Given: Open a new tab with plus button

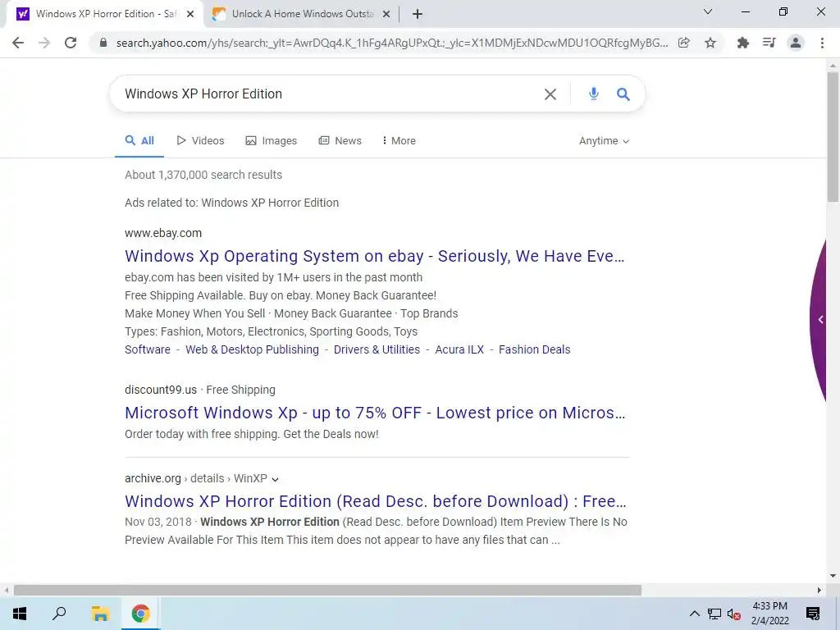Looking at the screenshot, I should [x=418, y=14].
